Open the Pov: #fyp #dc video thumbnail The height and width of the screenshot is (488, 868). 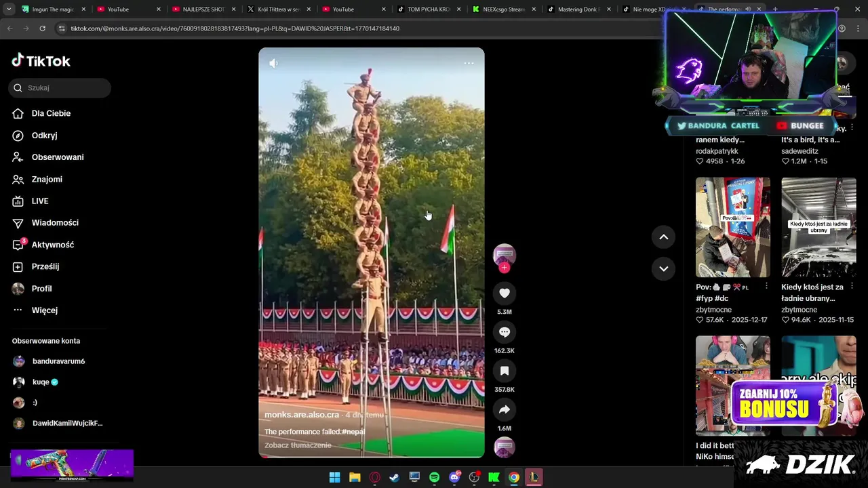(x=732, y=227)
